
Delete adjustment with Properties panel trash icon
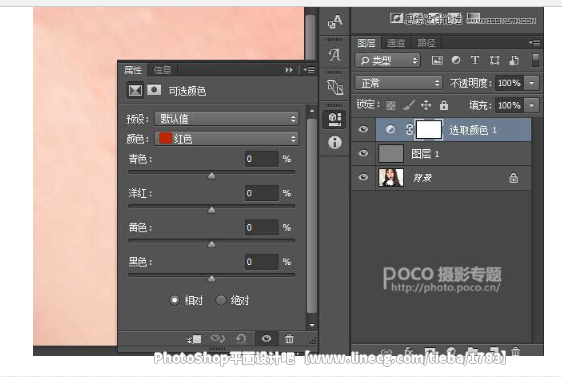point(289,339)
